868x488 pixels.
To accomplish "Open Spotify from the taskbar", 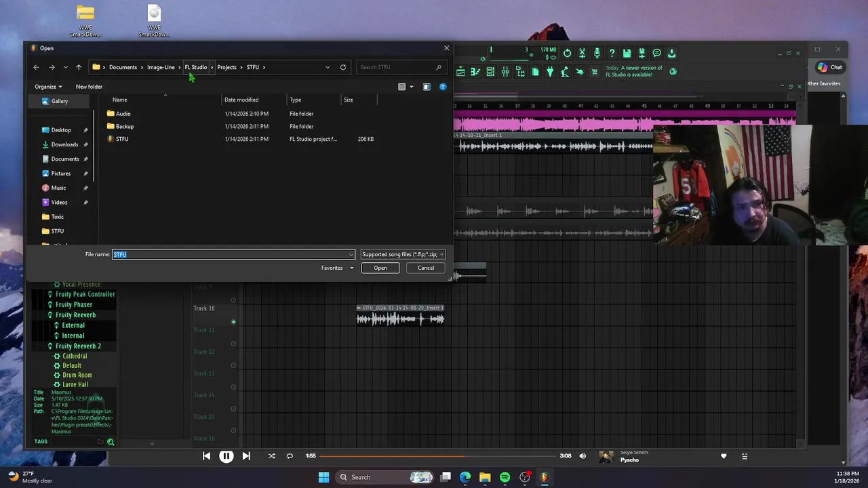I will point(505,477).
